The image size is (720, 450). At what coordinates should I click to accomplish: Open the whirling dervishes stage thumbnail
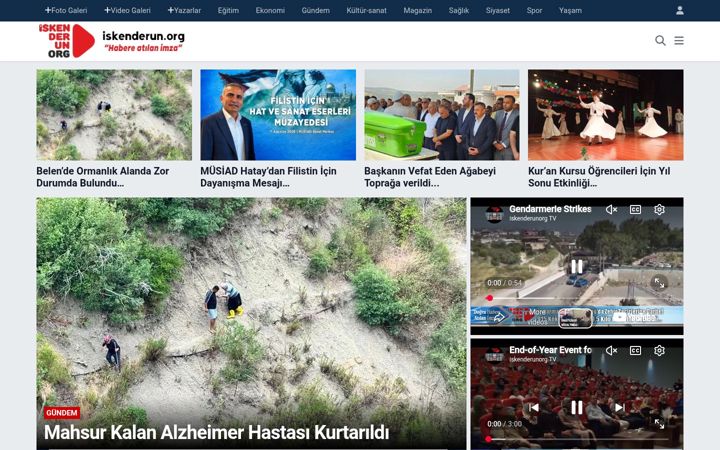pyautogui.click(x=606, y=115)
